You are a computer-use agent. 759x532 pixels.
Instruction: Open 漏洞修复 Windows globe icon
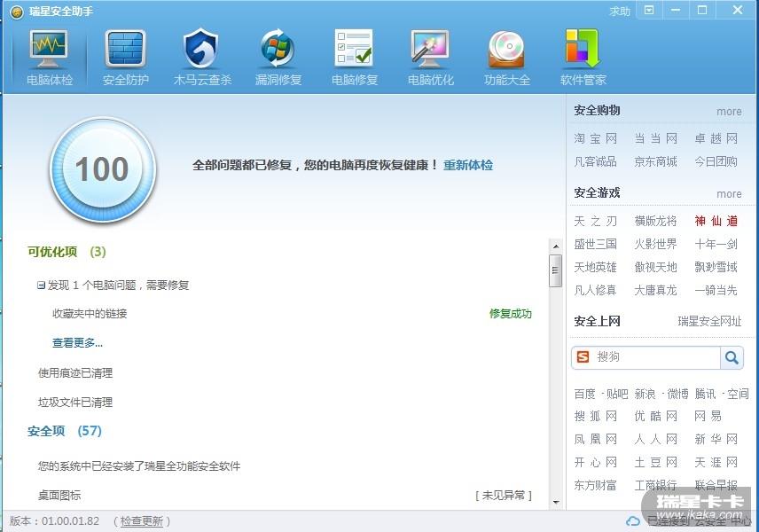[x=278, y=48]
